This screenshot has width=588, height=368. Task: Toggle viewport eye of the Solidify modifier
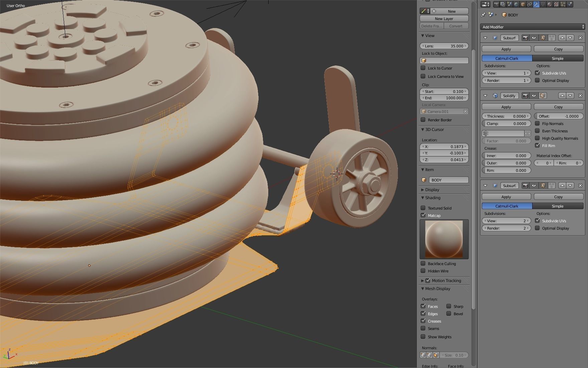pos(534,96)
